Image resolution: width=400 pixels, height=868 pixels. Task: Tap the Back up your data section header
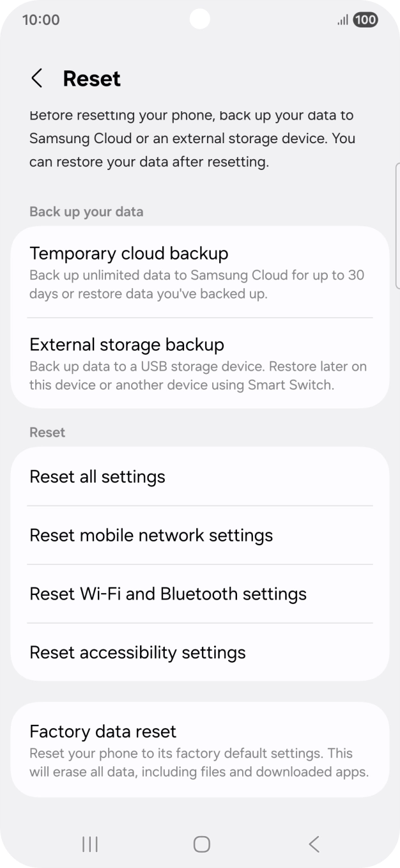click(x=86, y=212)
